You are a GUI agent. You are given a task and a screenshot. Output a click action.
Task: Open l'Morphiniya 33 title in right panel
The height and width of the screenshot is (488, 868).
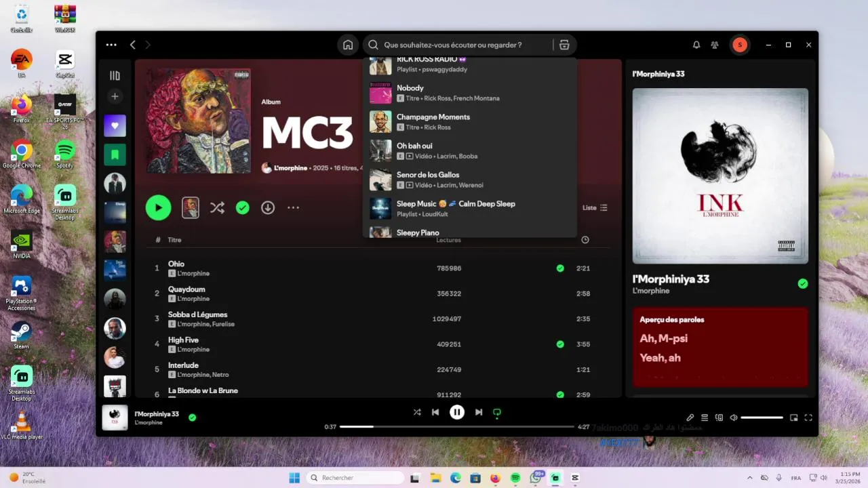pyautogui.click(x=671, y=279)
